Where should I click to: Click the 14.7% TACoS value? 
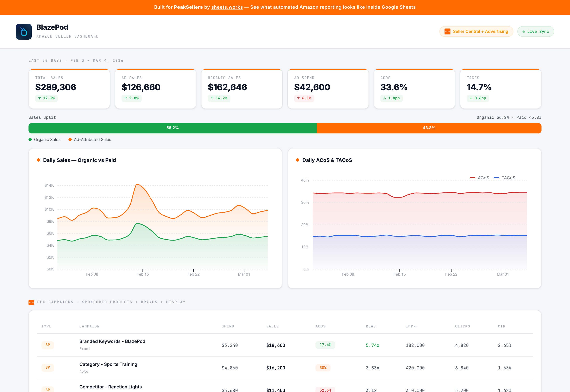[479, 87]
